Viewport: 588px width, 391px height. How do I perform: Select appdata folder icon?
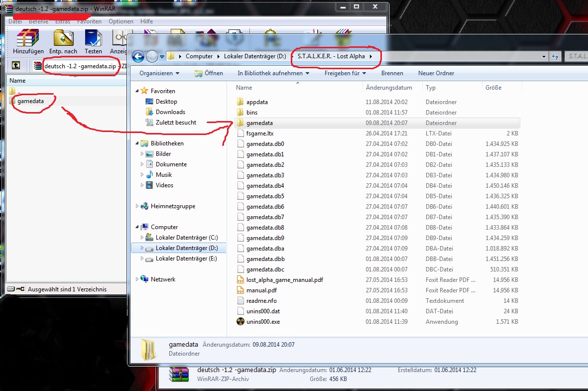pyautogui.click(x=240, y=102)
